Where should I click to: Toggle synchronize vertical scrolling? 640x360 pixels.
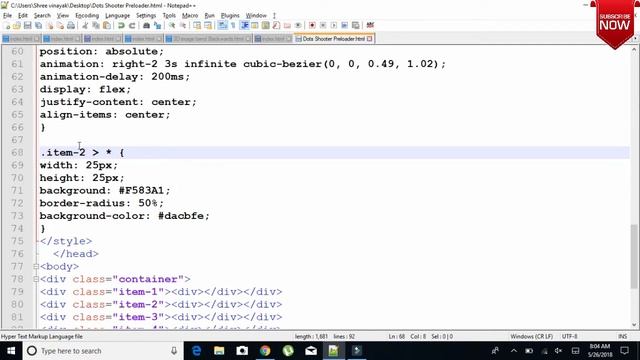[197, 26]
